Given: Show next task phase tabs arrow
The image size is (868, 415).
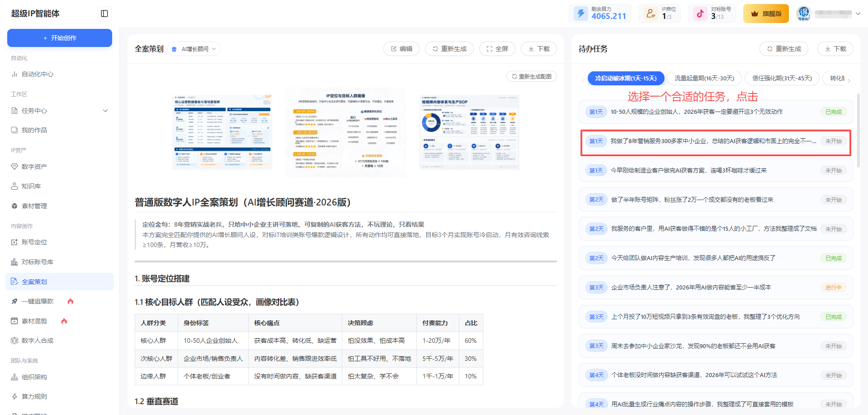Looking at the screenshot, I should (849, 81).
